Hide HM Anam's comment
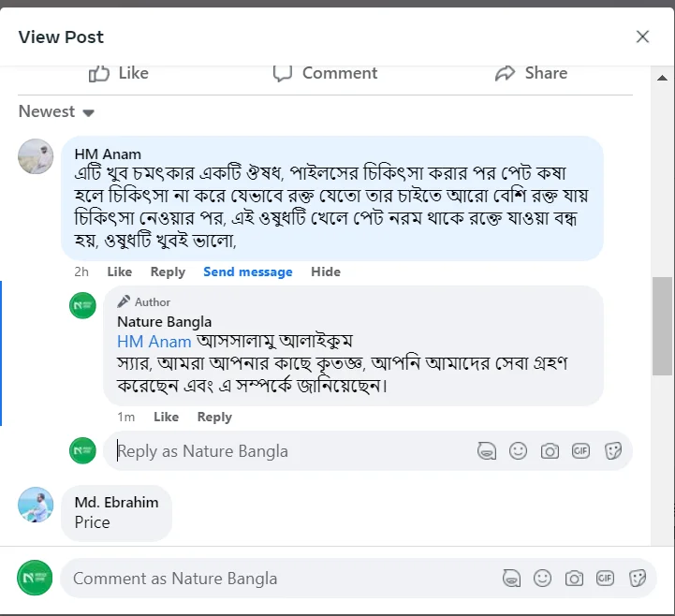Image resolution: width=675 pixels, height=616 pixels. 326,271
